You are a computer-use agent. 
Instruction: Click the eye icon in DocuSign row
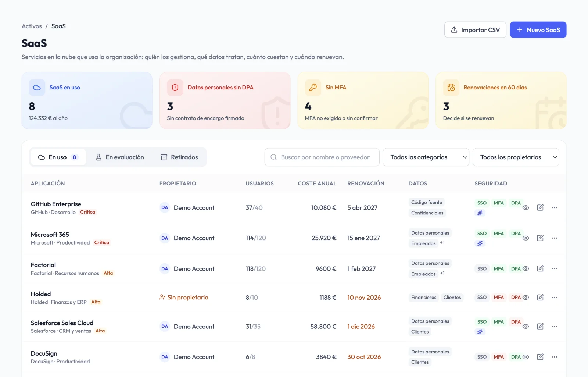point(526,357)
